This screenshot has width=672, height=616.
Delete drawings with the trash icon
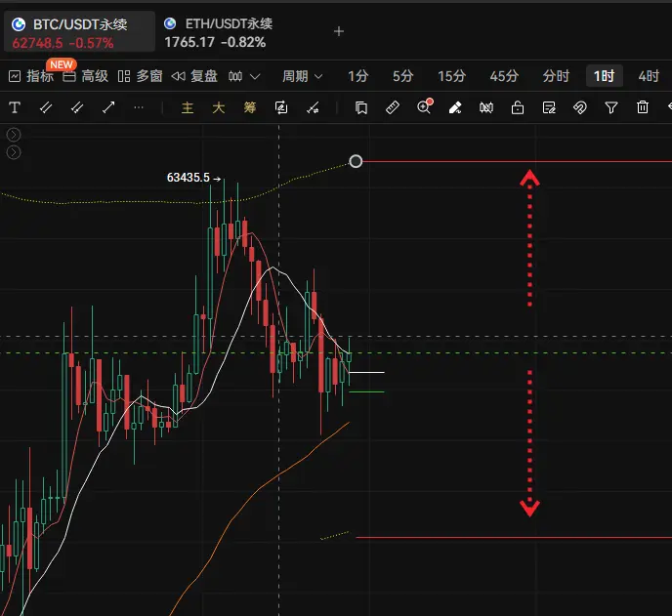643,107
